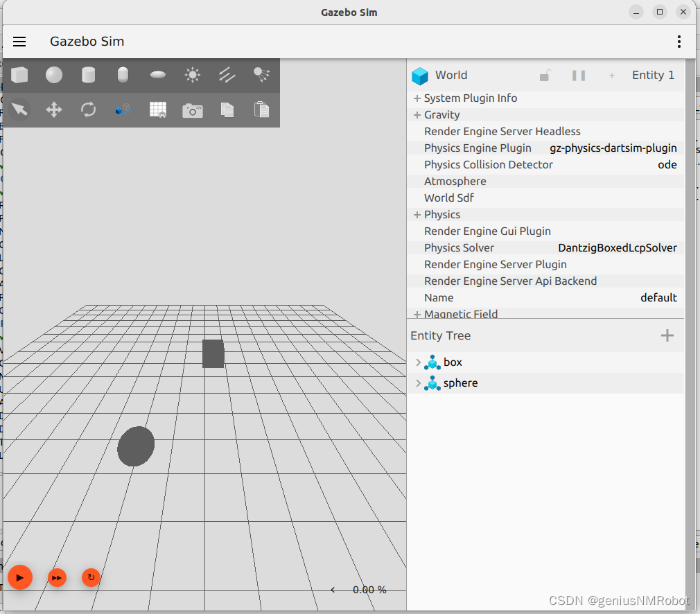Insert an ellipsoid shape
Viewport: 700px width, 614px height.
[157, 75]
